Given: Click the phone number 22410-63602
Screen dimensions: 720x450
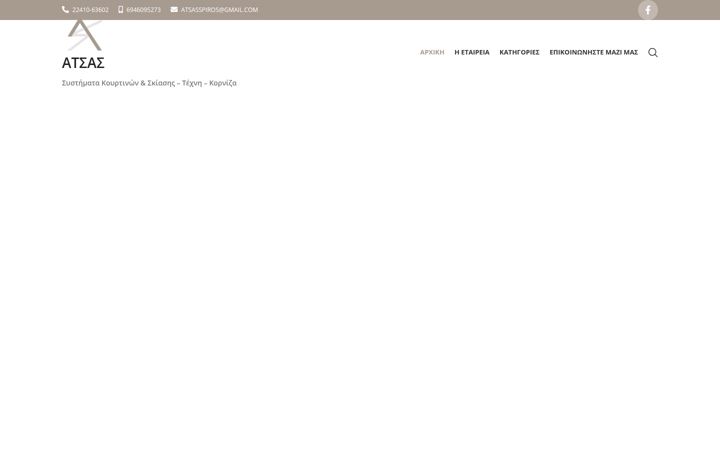Looking at the screenshot, I should 90,10.
